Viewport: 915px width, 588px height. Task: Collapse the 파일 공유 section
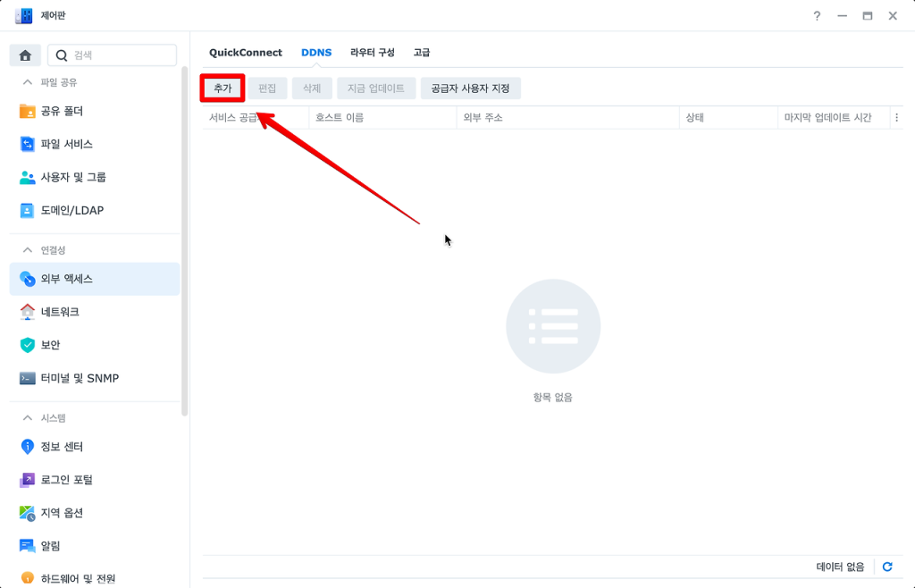[28, 82]
